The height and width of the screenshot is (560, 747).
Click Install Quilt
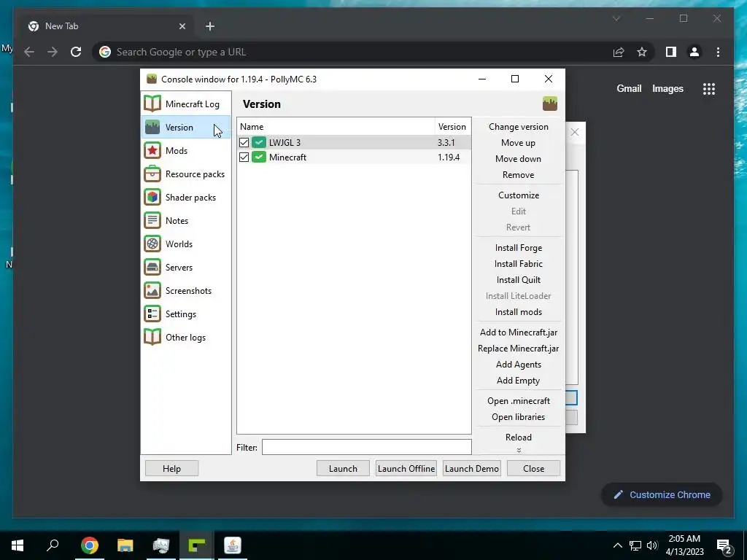[519, 279]
